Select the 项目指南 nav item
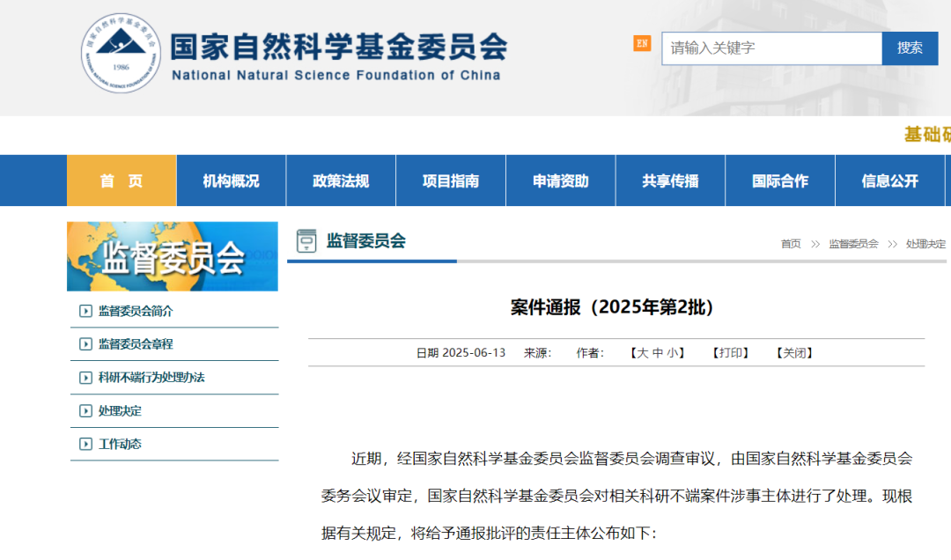The height and width of the screenshot is (560, 951). [x=450, y=180]
